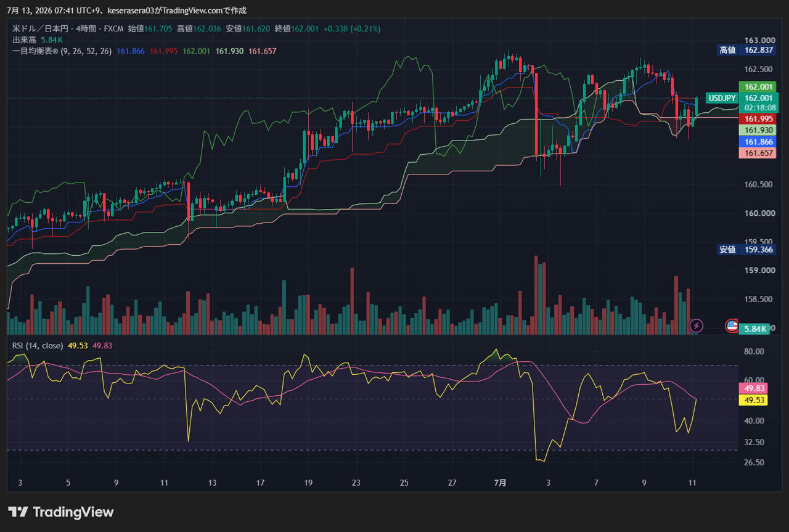Image resolution: width=789 pixels, height=532 pixels.
Task: Click the yellow 49.53 RSI axis tag
Action: coord(754,400)
